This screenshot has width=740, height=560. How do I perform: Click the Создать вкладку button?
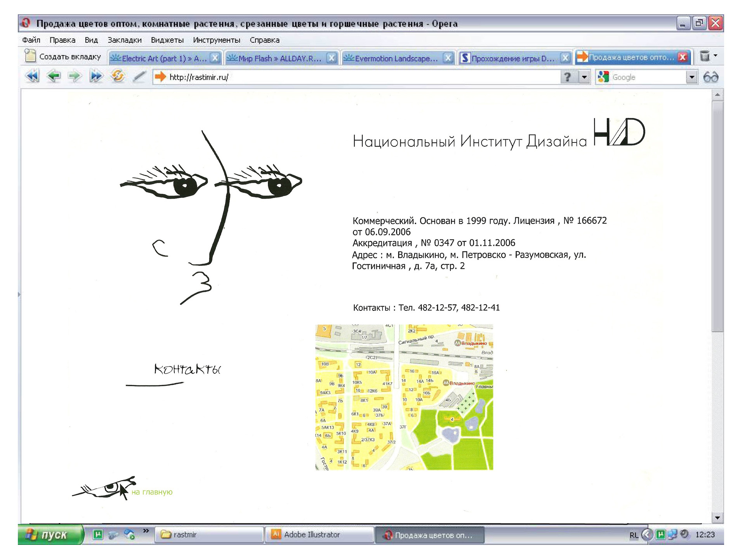pos(63,57)
